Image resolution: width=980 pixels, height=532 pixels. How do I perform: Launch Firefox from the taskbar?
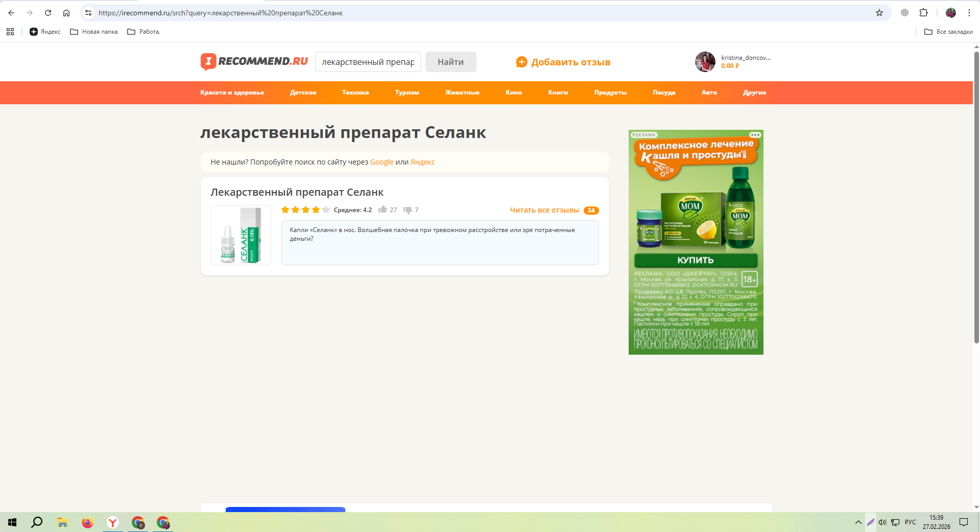pyautogui.click(x=87, y=522)
